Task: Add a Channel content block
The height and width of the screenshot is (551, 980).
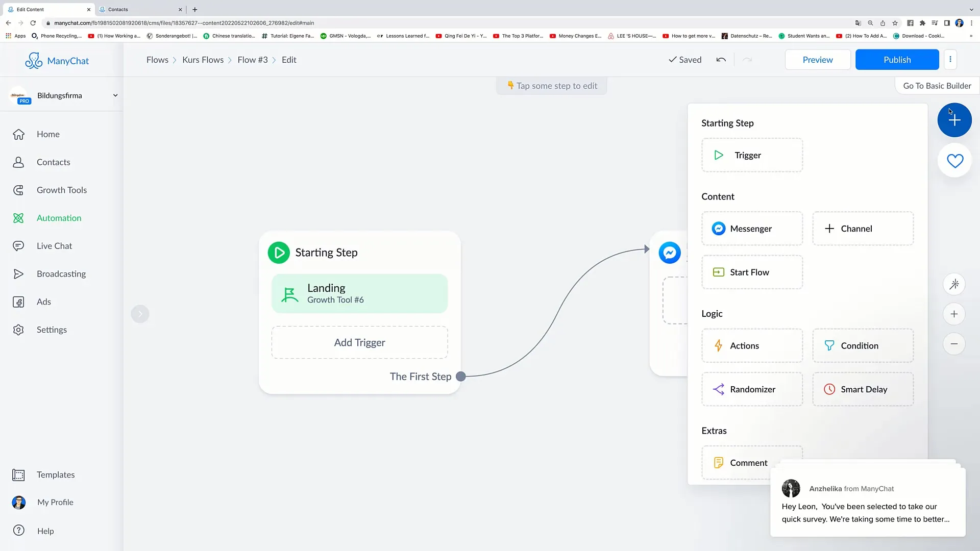Action: point(863,229)
